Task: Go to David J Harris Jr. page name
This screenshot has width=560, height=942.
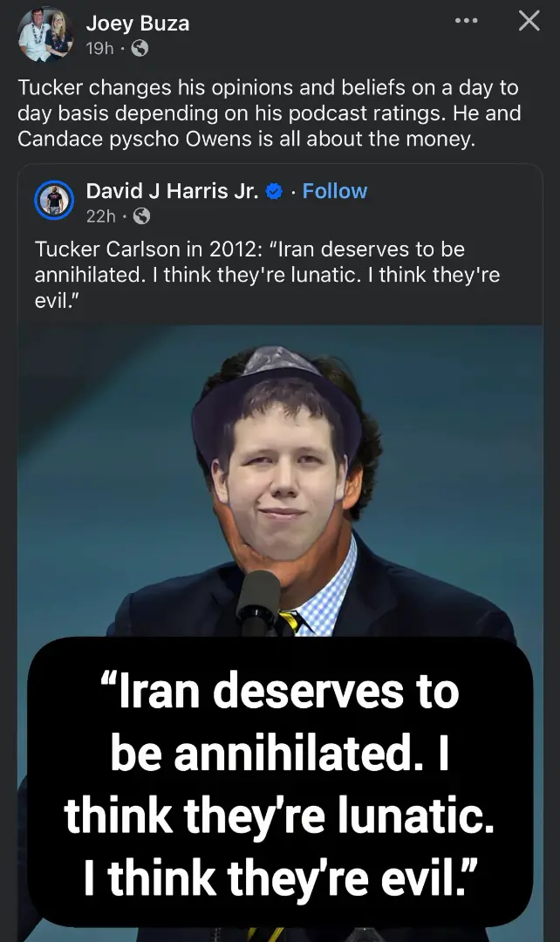Action: click(173, 191)
